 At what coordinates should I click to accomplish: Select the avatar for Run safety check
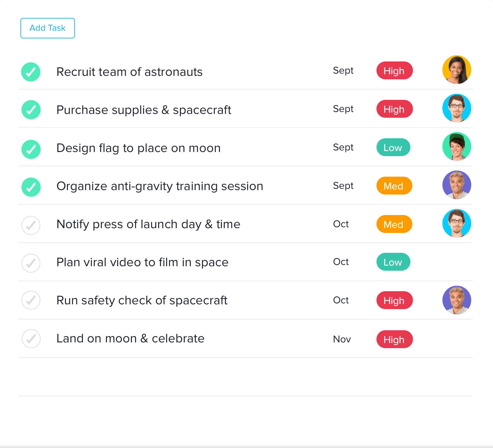point(457,300)
